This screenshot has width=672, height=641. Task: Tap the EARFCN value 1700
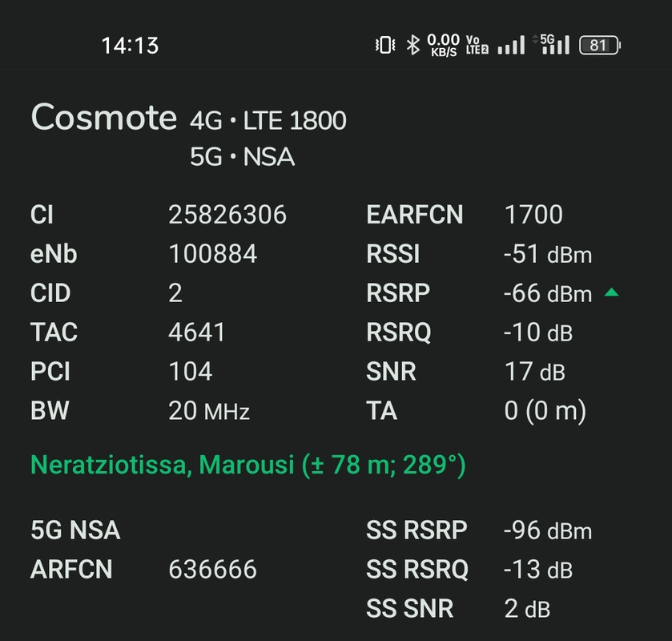tap(533, 215)
